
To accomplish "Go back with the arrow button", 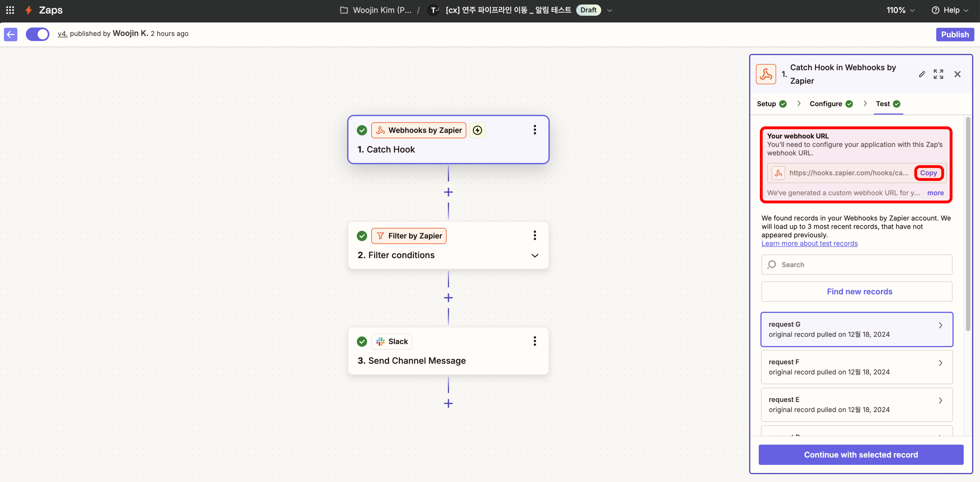I will (11, 34).
